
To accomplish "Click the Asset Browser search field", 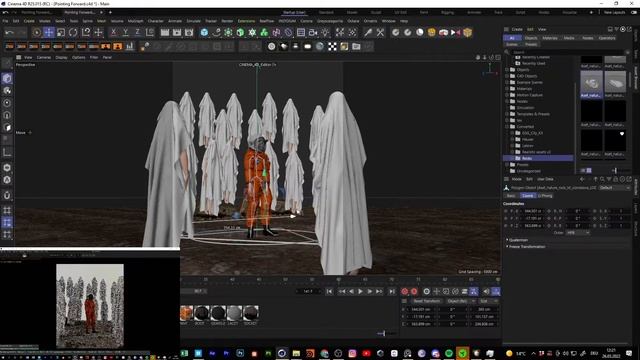I will pyautogui.click(x=569, y=52).
